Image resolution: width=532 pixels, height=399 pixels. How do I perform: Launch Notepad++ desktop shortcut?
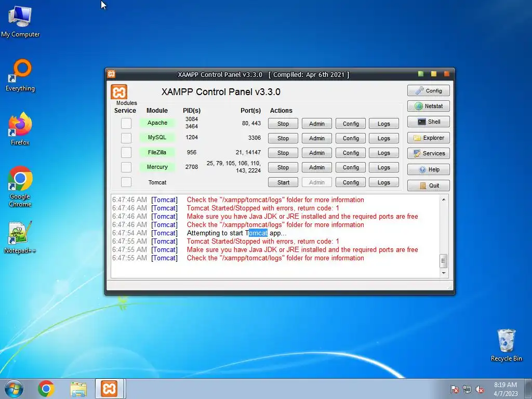[20, 237]
